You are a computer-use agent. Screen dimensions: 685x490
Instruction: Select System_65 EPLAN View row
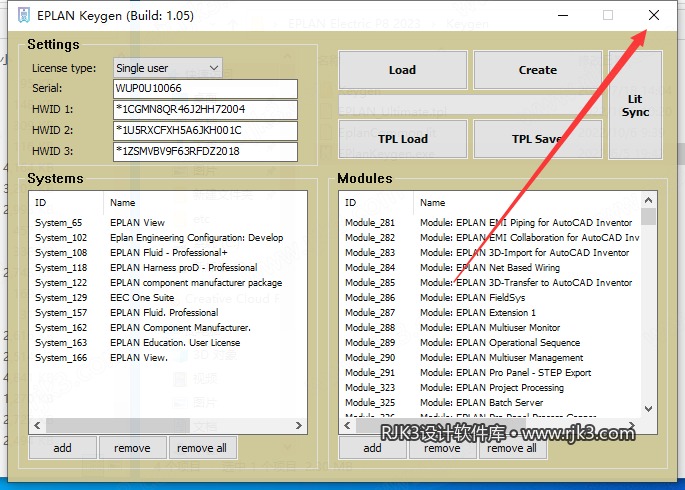tap(168, 223)
